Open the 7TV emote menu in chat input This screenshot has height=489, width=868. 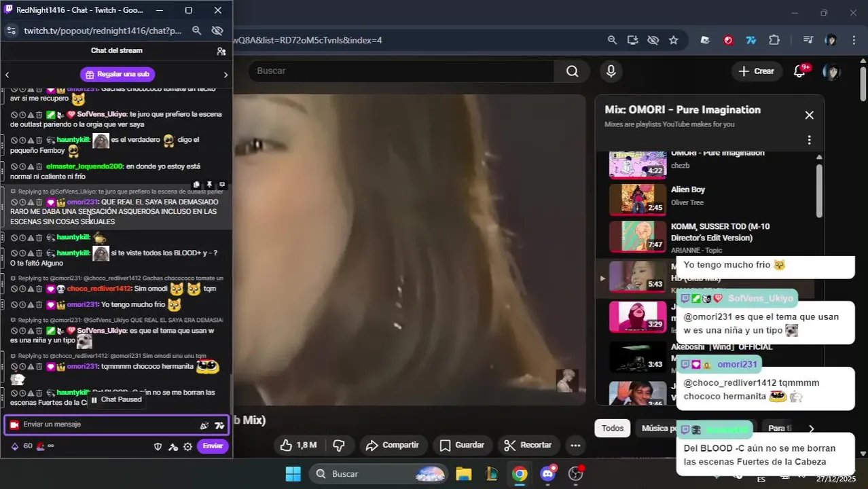click(219, 425)
